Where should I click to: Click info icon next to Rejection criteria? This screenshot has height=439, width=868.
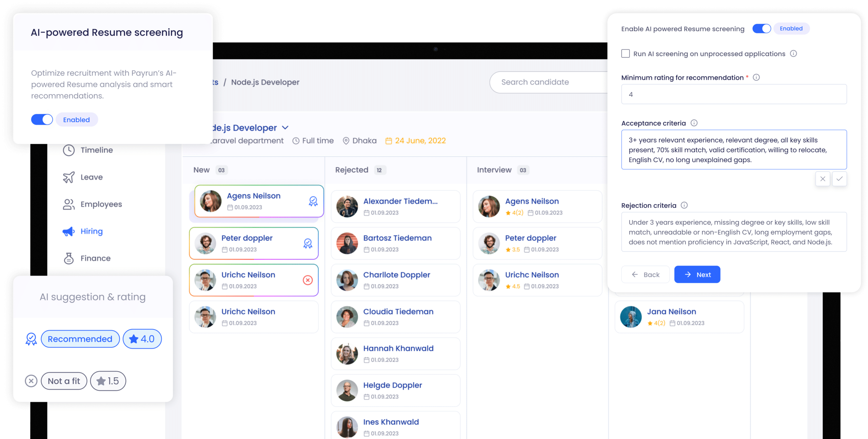click(x=684, y=205)
